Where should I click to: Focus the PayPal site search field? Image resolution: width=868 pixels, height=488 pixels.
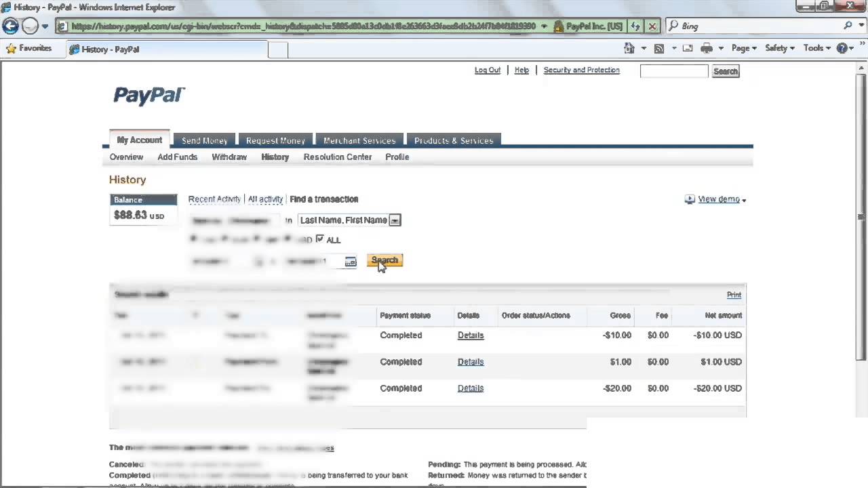pos(674,71)
